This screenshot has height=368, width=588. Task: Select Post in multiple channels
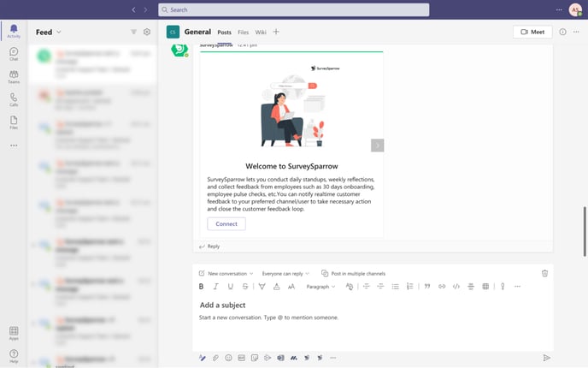coord(353,273)
